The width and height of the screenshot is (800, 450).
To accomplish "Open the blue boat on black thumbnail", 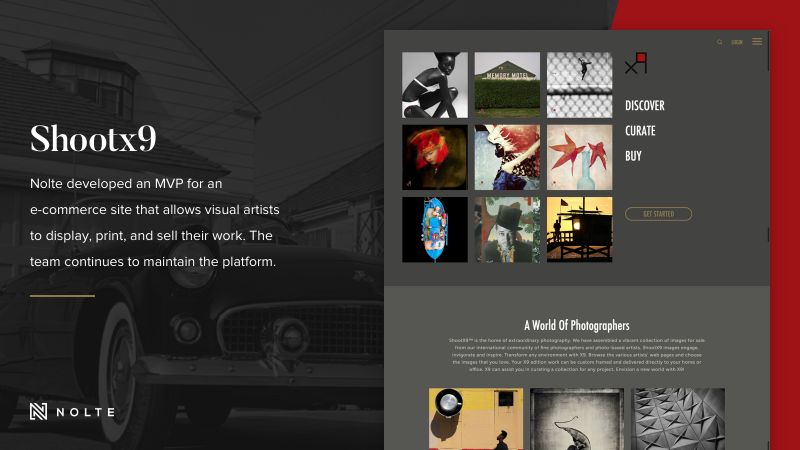I will click(x=435, y=230).
